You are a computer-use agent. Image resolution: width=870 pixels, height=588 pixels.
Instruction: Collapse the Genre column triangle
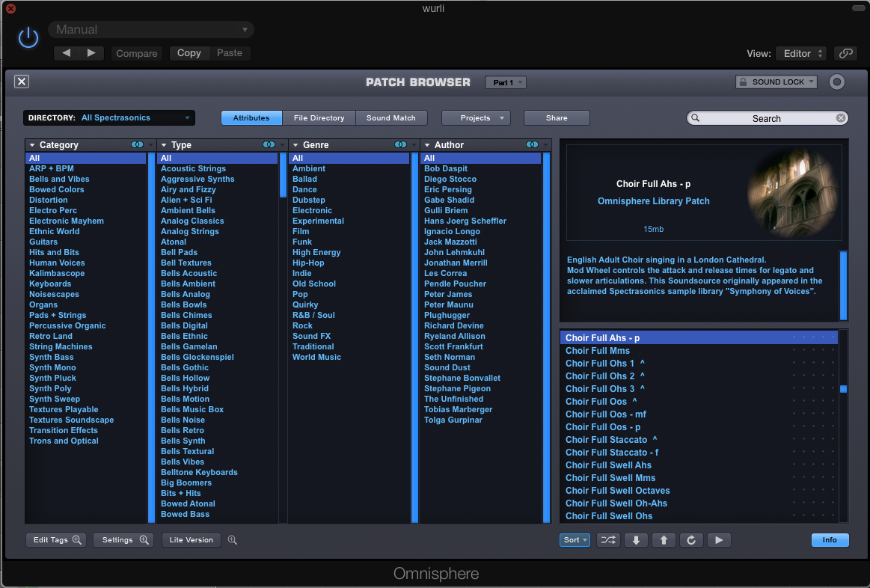click(x=295, y=145)
